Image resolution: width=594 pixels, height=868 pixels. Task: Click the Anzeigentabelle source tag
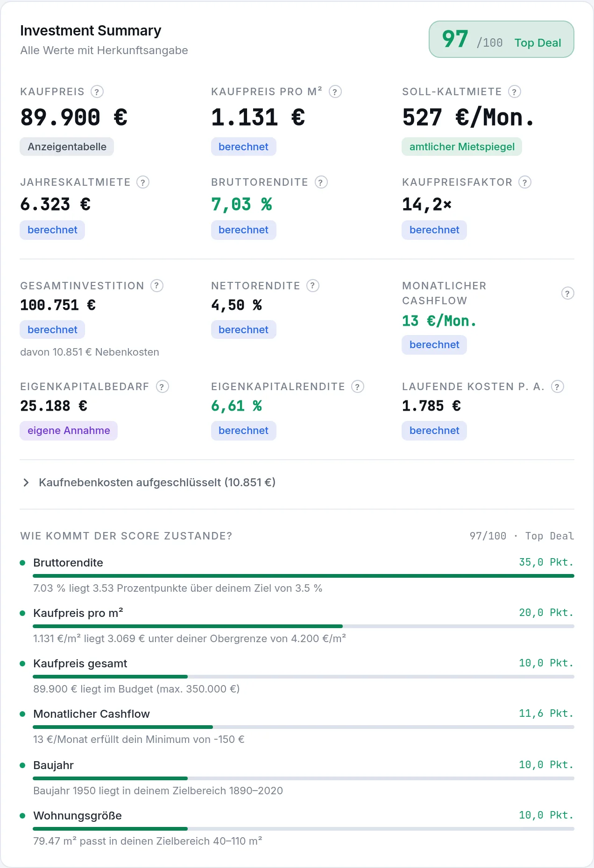click(67, 147)
